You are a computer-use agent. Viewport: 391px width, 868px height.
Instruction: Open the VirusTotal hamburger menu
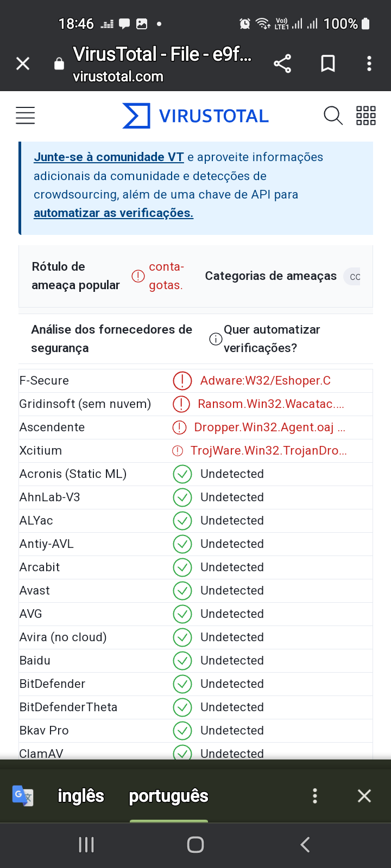coord(25,116)
